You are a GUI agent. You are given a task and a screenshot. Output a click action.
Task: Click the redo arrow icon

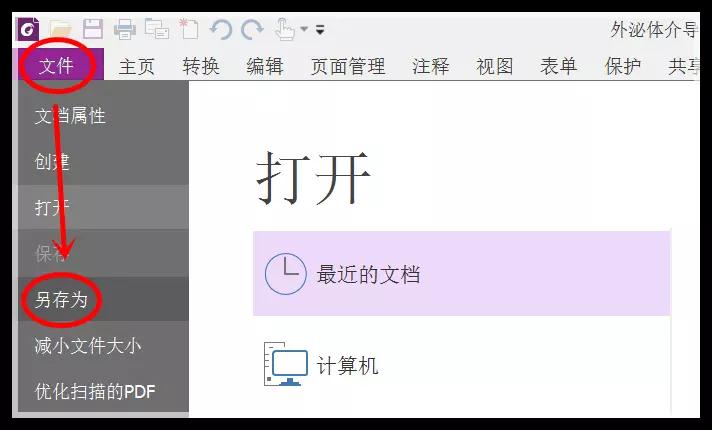(x=252, y=29)
